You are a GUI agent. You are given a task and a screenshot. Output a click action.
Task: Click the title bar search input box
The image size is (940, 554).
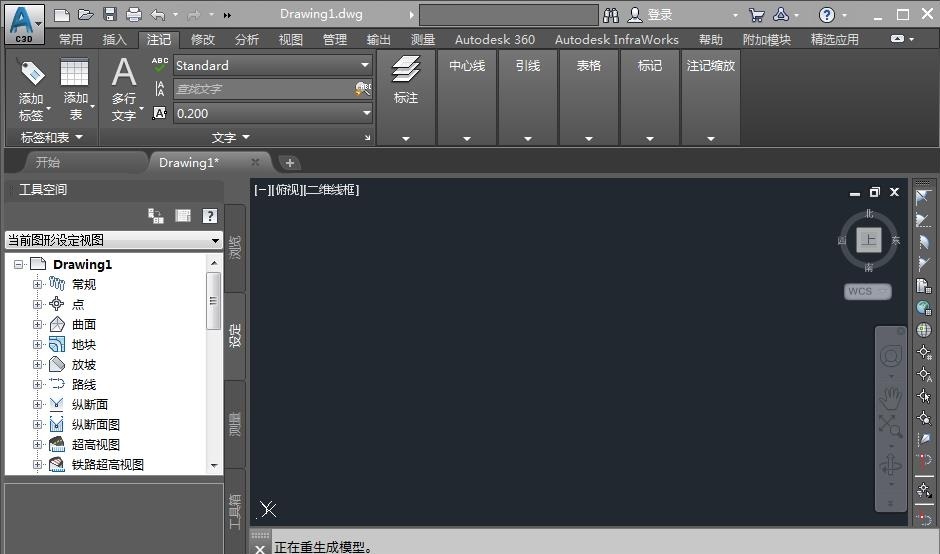pyautogui.click(x=508, y=15)
